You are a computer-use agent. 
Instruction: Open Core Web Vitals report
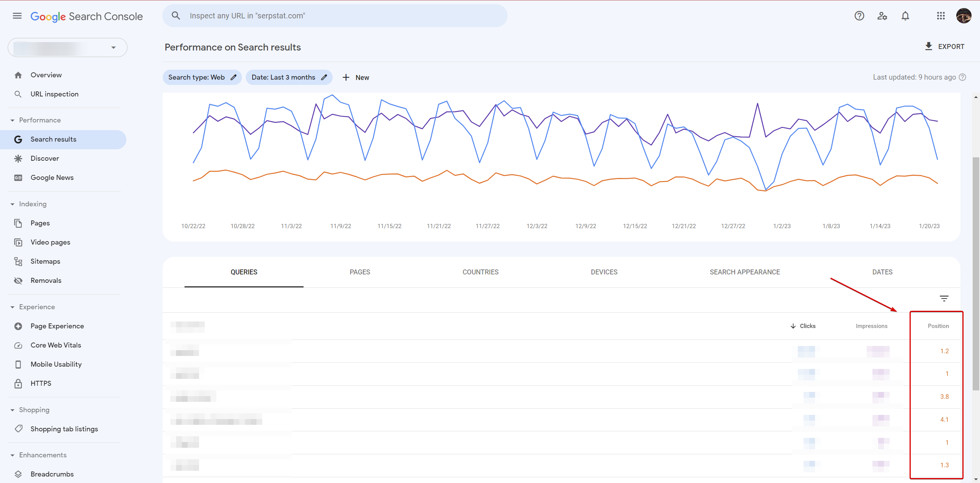56,345
